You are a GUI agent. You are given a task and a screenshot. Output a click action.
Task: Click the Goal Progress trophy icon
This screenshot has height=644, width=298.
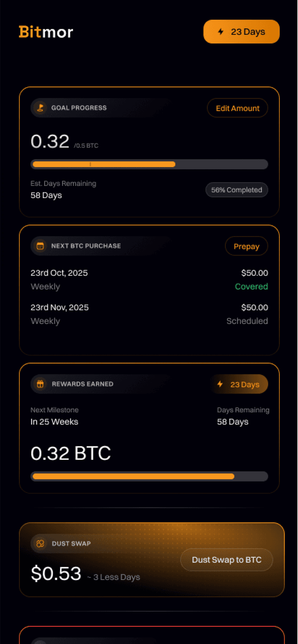coord(40,107)
